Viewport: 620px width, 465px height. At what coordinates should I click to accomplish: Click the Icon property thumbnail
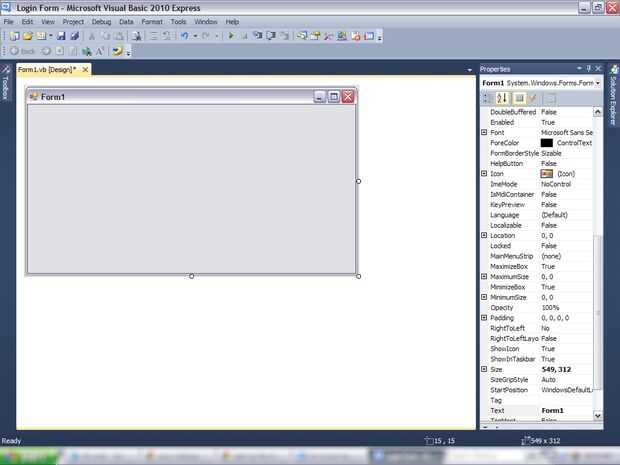[546, 174]
